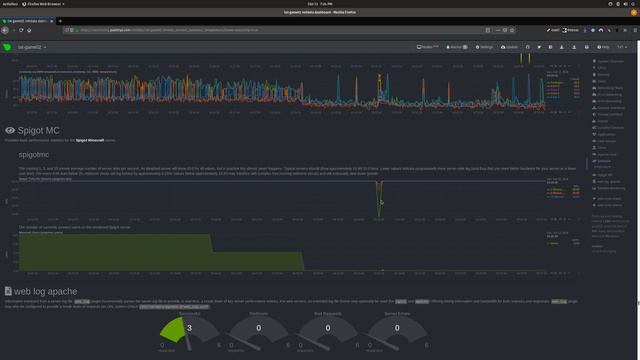Image resolution: width=640 pixels, height=360 pixels.
Task: Click the Redirects gauge
Action: tap(259, 332)
